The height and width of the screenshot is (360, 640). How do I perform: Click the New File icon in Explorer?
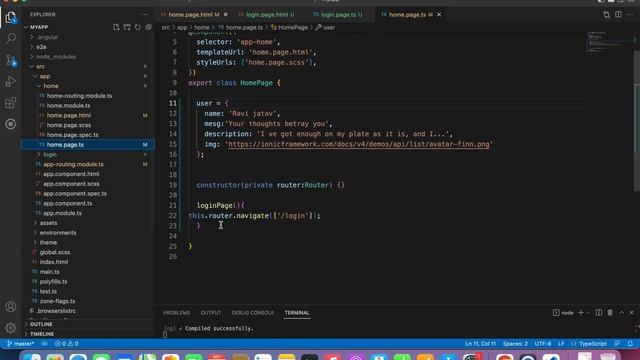point(116,27)
